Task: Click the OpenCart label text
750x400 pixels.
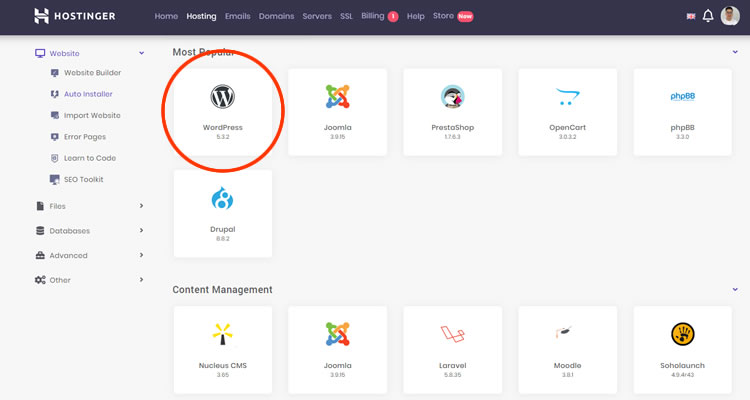Action: pyautogui.click(x=567, y=127)
